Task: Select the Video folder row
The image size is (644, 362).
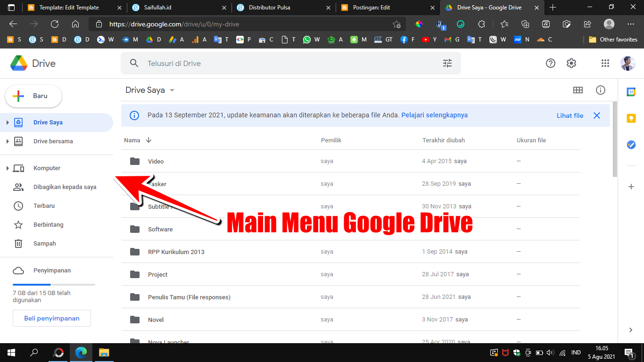Action: (350, 161)
